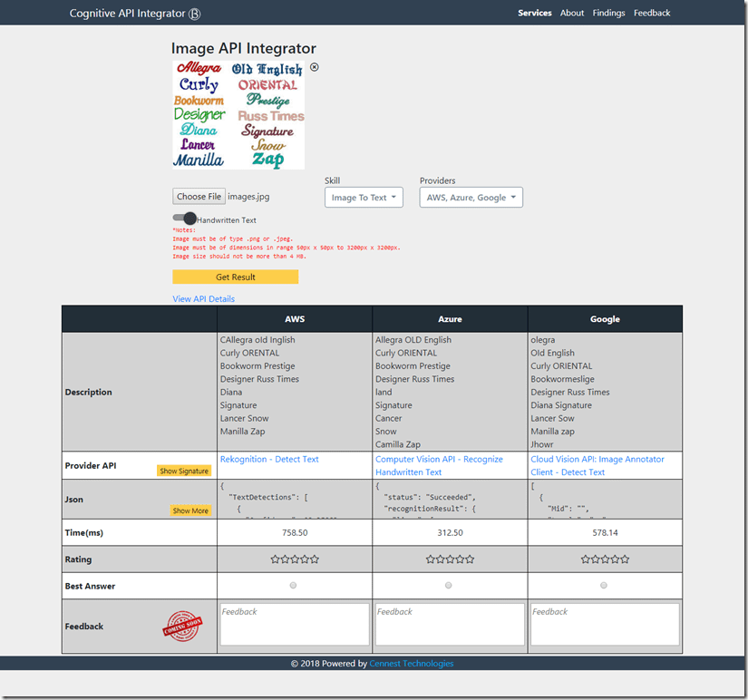Choose Google as the best answer
This screenshot has height=700, width=748.
click(604, 586)
